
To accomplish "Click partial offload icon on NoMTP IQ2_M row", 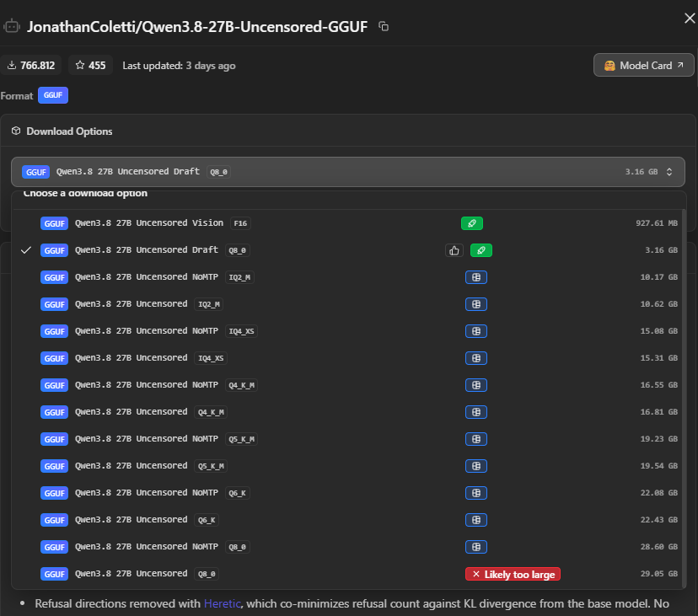I will (475, 277).
